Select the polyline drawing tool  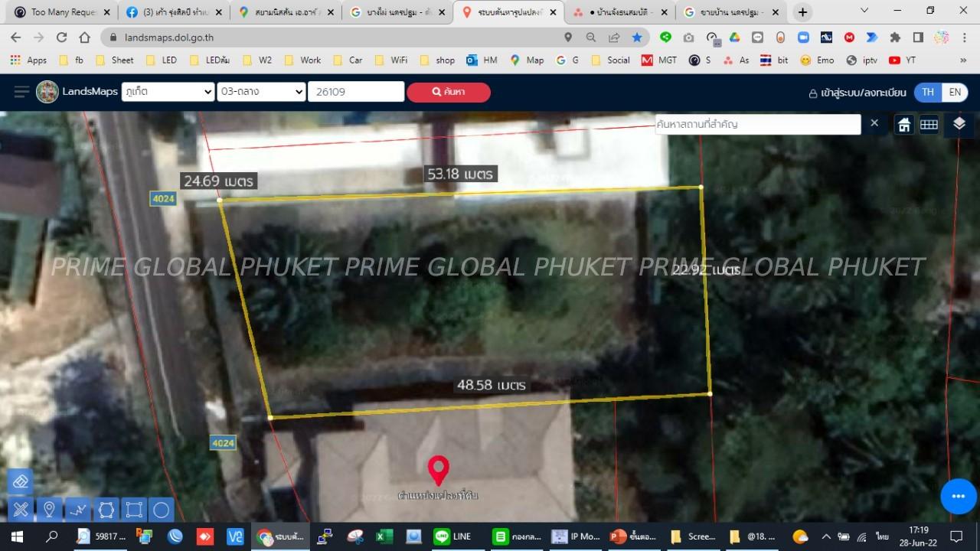coord(77,509)
